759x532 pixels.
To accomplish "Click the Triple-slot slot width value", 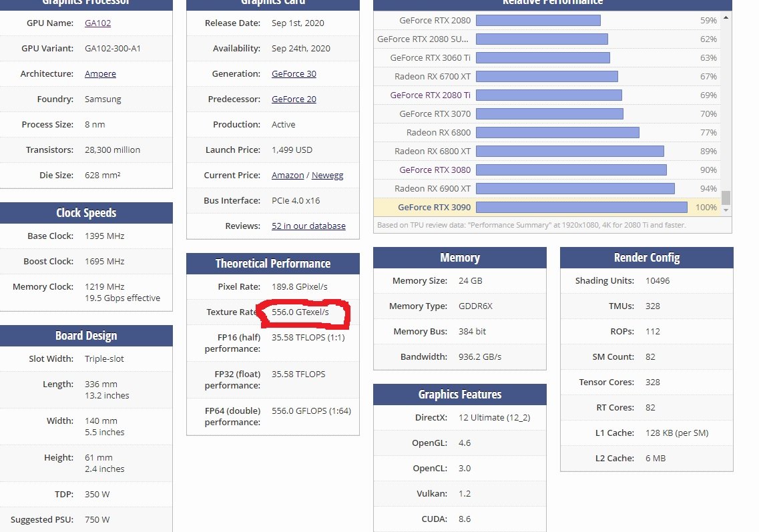I will tap(104, 358).
